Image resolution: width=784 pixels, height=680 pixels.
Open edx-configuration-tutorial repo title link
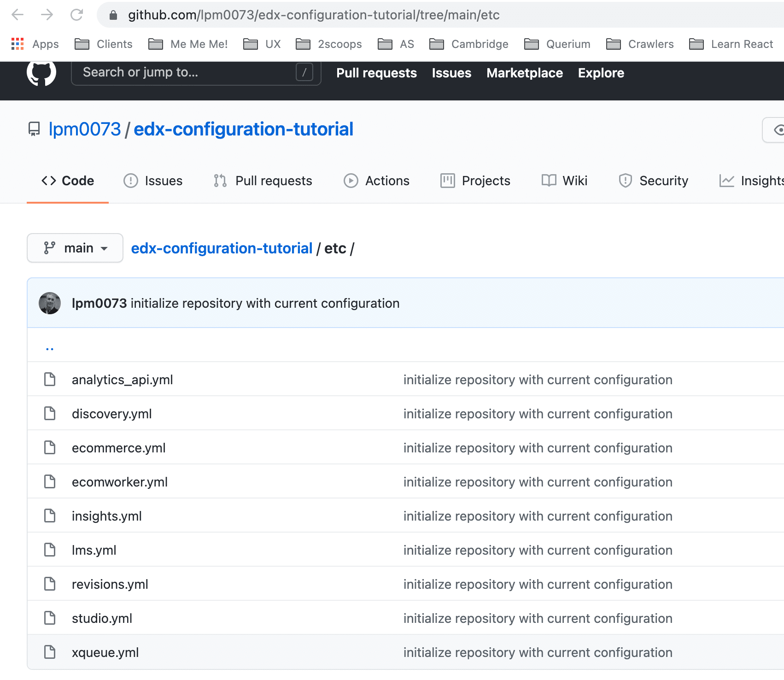(244, 129)
